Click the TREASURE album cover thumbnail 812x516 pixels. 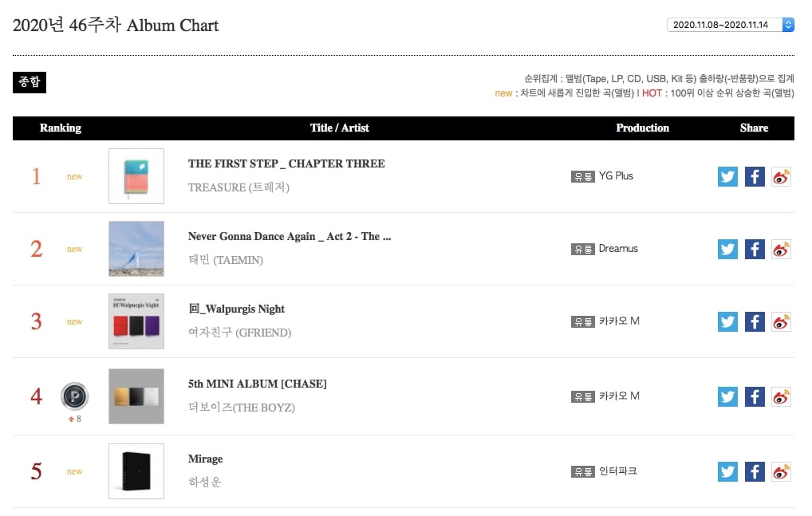(136, 176)
